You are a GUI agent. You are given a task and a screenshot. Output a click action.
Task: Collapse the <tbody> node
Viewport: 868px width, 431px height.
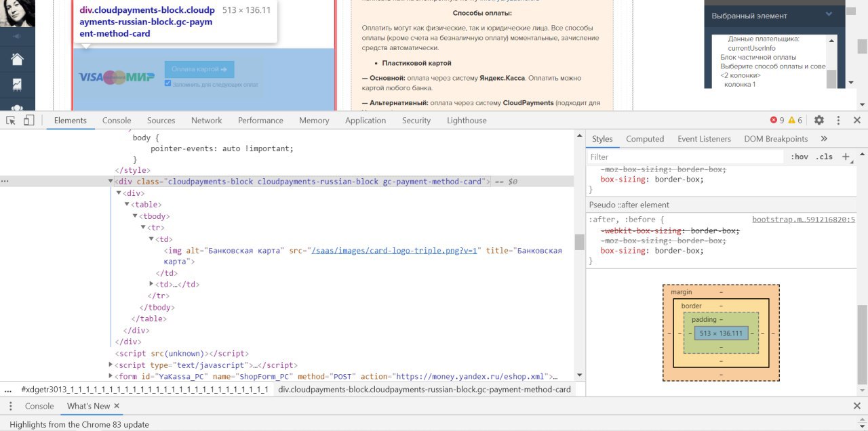pos(135,215)
